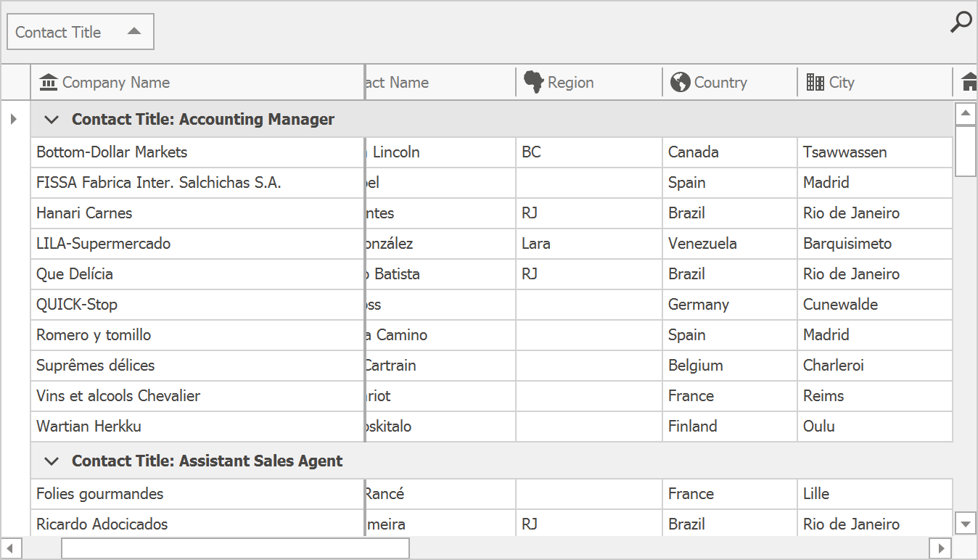The width and height of the screenshot is (978, 560).
Task: Click the row indicator arrow at left edge
Action: click(14, 119)
